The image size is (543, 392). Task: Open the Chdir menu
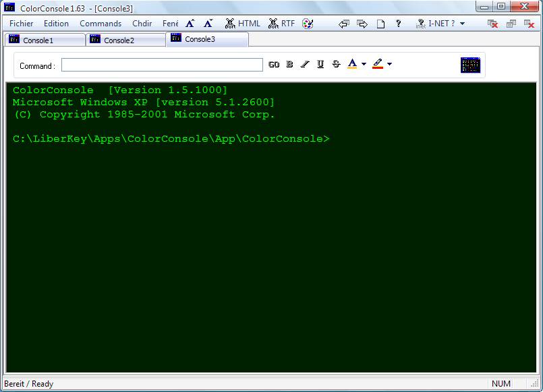pos(142,24)
